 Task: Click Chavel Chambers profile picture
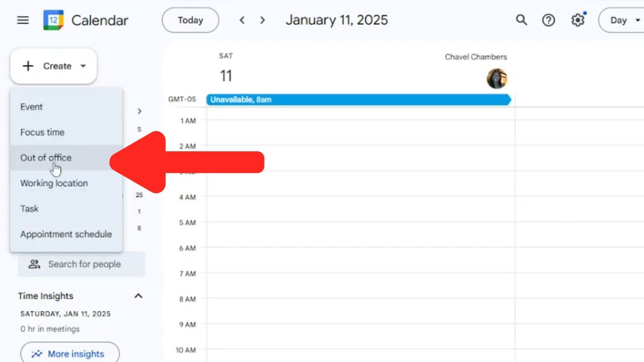pos(497,78)
